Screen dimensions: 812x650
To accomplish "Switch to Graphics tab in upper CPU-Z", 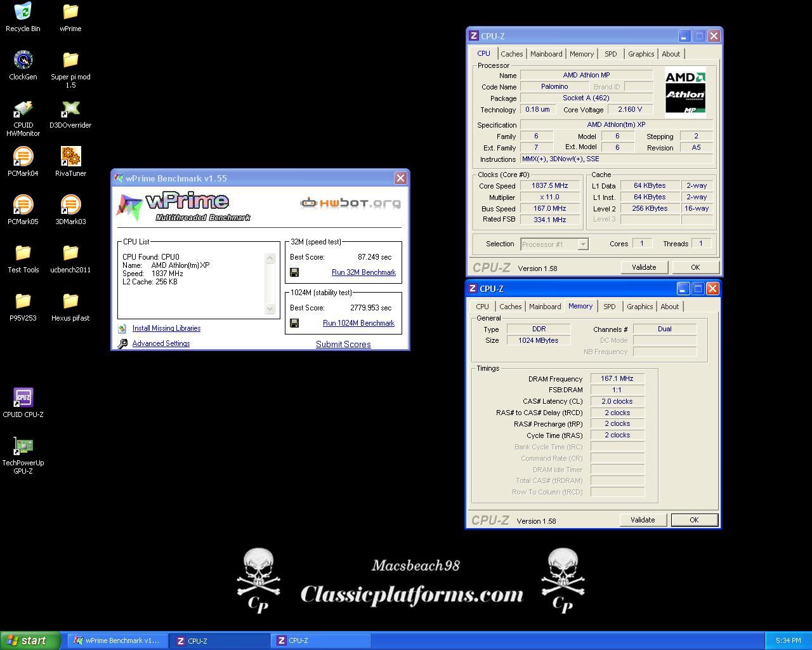I will click(x=641, y=54).
